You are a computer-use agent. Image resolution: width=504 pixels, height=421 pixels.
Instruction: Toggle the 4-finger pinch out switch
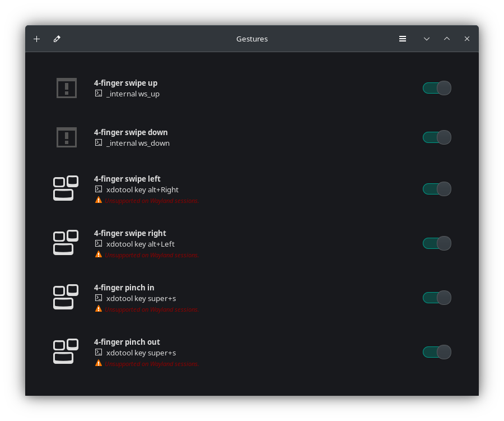[437, 352]
